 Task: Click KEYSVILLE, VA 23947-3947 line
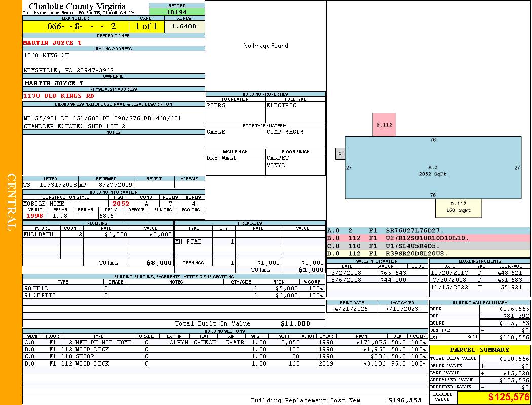coord(69,70)
